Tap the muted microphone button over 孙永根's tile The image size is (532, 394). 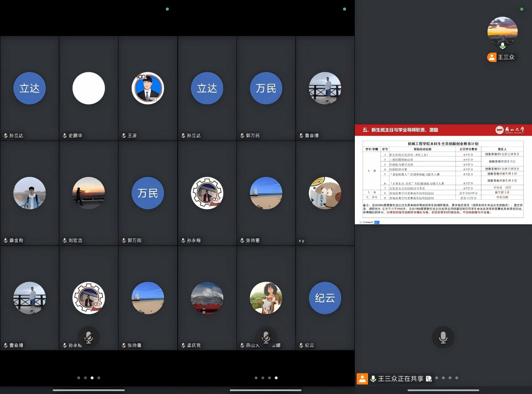(x=89, y=337)
